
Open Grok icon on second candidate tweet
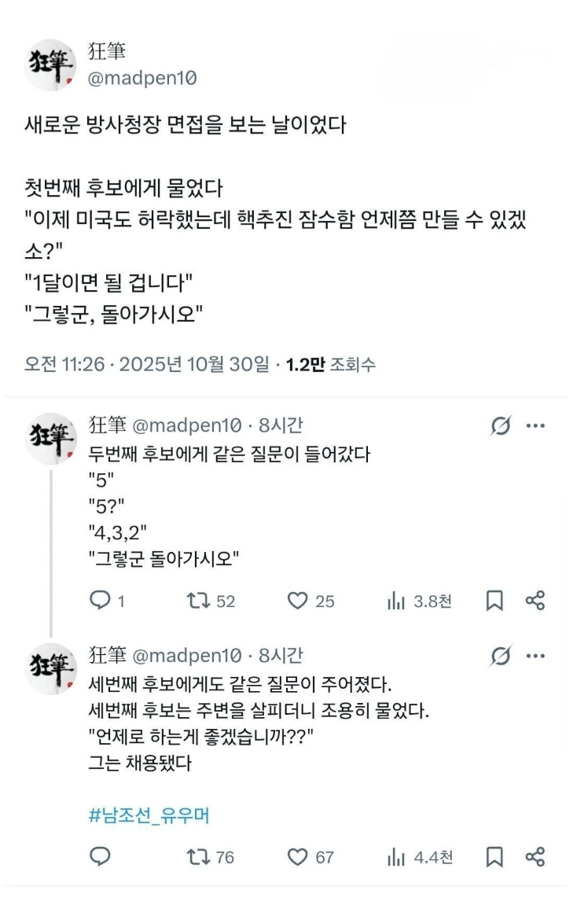[x=499, y=426]
